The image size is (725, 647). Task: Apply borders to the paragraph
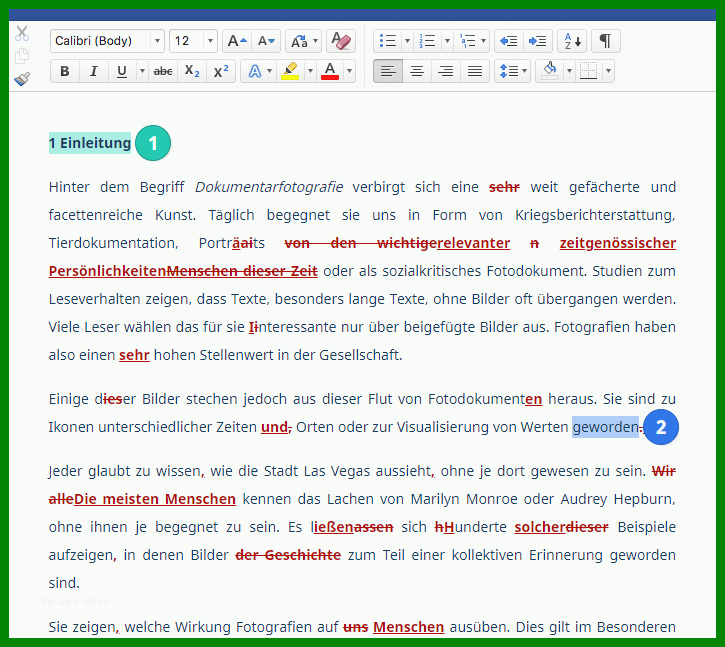point(589,71)
